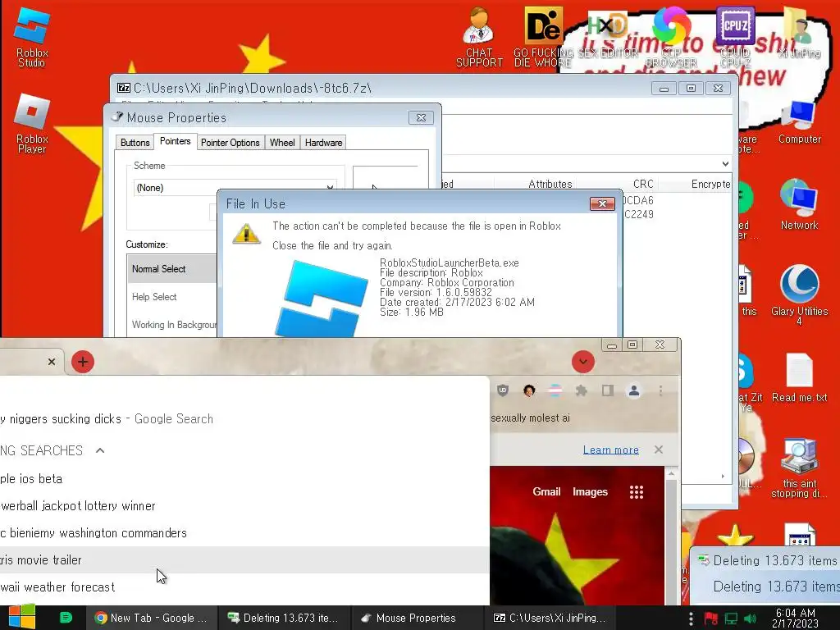Choose the powerball jackpot lottery winner suggestion
This screenshot has width=840, height=630.
pyautogui.click(x=244, y=505)
